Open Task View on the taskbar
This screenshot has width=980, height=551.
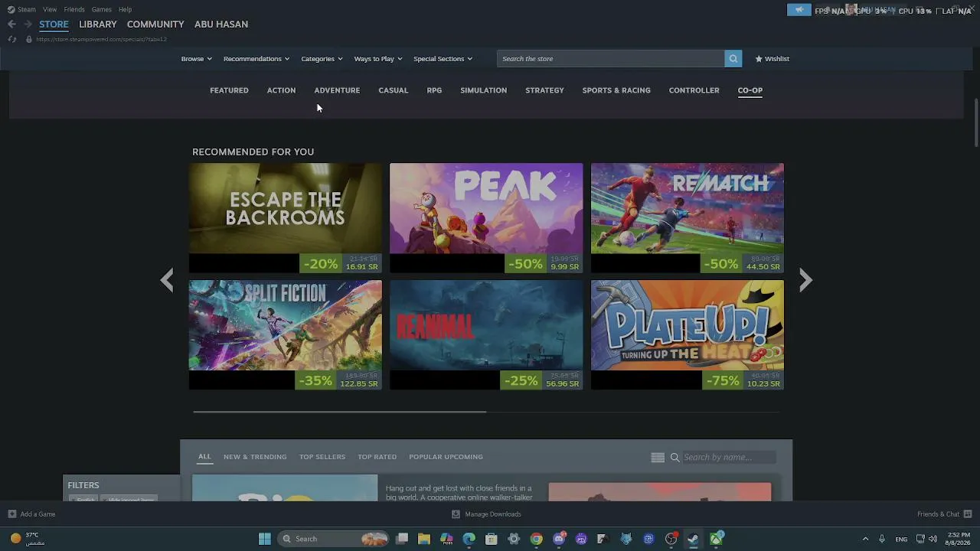click(402, 539)
